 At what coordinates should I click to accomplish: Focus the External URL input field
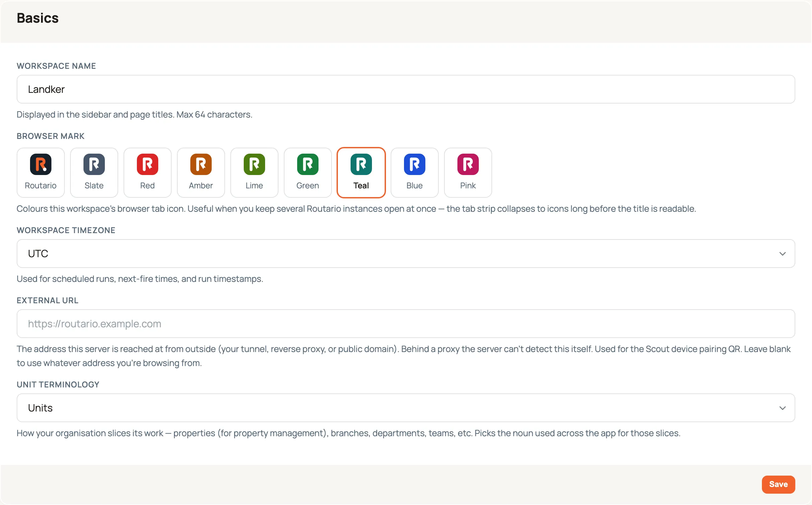click(406, 324)
